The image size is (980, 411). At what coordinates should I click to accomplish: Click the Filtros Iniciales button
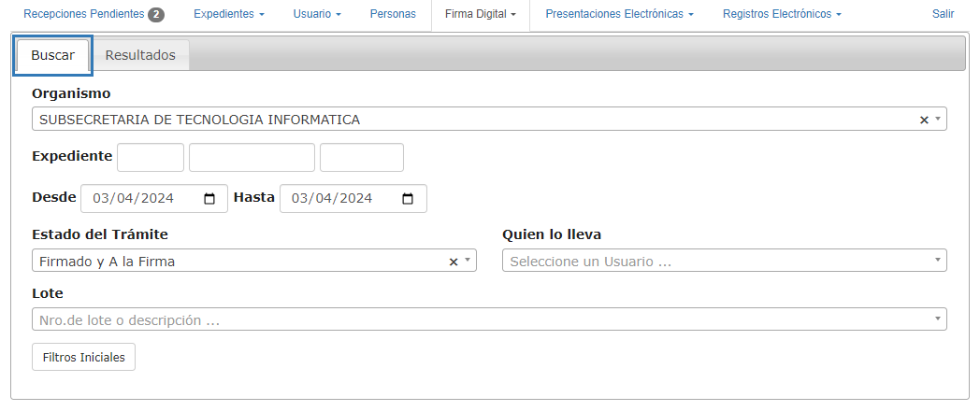click(x=84, y=358)
